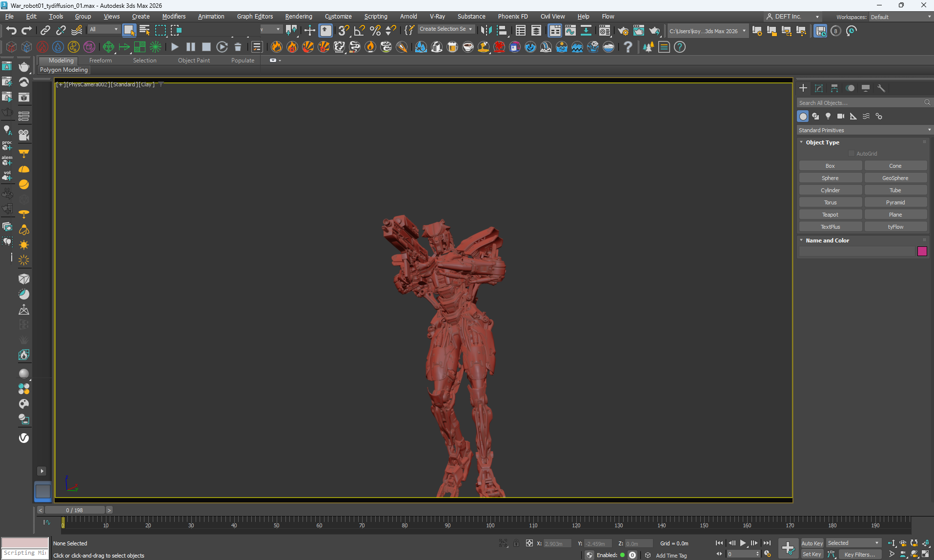
Task: Click the Bind to Space Warp icon
Action: [77, 30]
